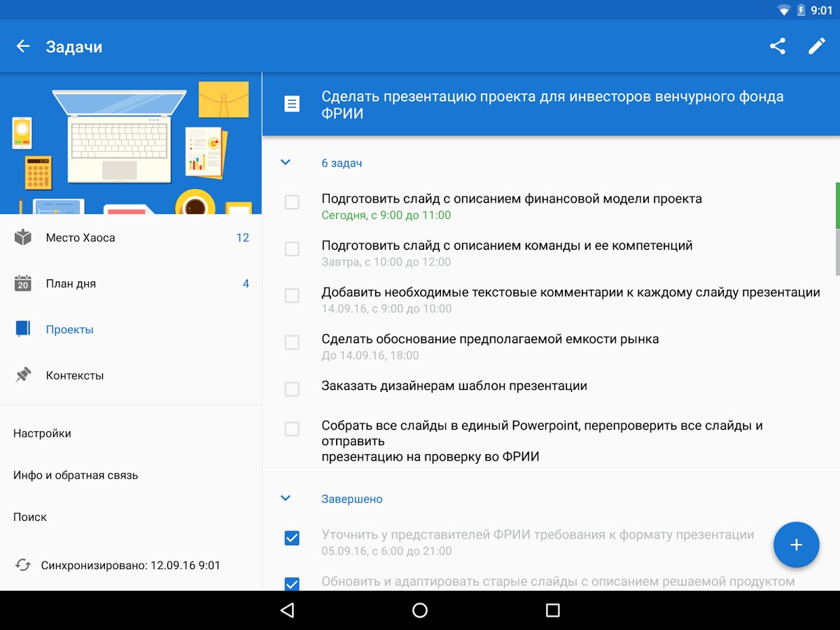Collapse the Завершено section chevron
This screenshot has width=840, height=630.
285,498
